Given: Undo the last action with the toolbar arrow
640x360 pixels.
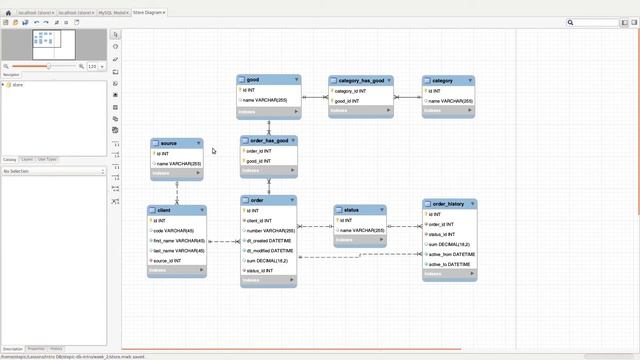Looking at the screenshot, I should [37, 22].
